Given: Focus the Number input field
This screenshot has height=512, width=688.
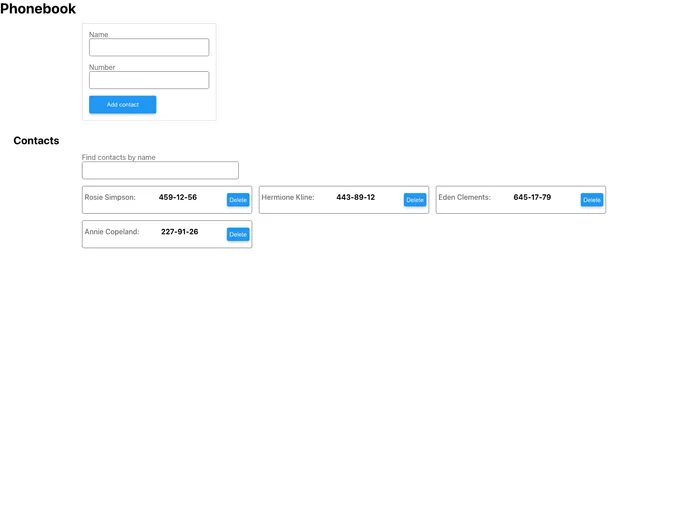Looking at the screenshot, I should click(x=148, y=80).
